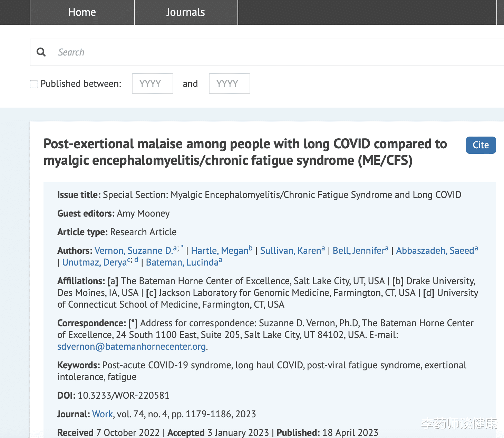The height and width of the screenshot is (438, 504).
Task: Open the Home navigation tab
Action: click(x=82, y=12)
